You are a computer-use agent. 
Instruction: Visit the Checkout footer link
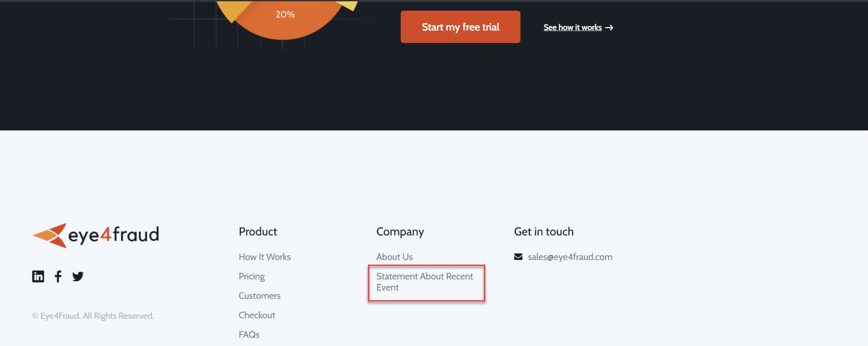pyautogui.click(x=257, y=315)
